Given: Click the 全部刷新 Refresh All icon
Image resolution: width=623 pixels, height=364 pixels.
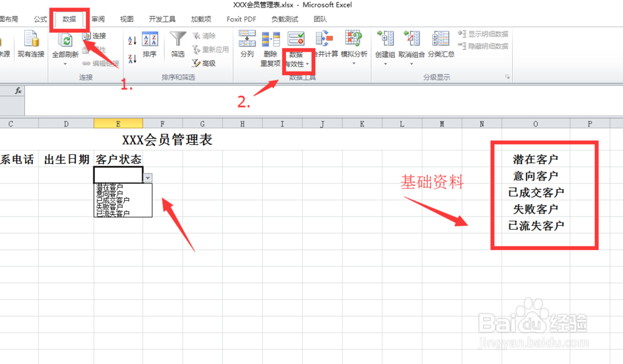Looking at the screenshot, I should pos(67,42).
